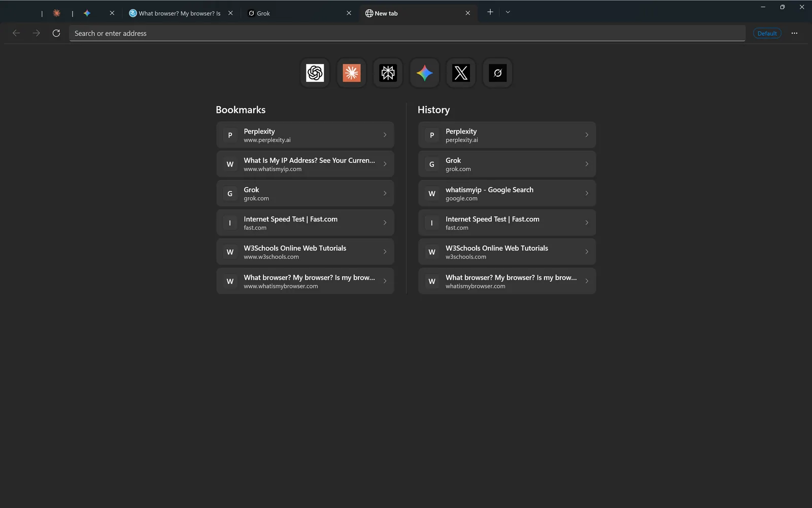Image resolution: width=812 pixels, height=508 pixels.
Task: Focus the Search or enter address field
Action: pyautogui.click(x=407, y=34)
